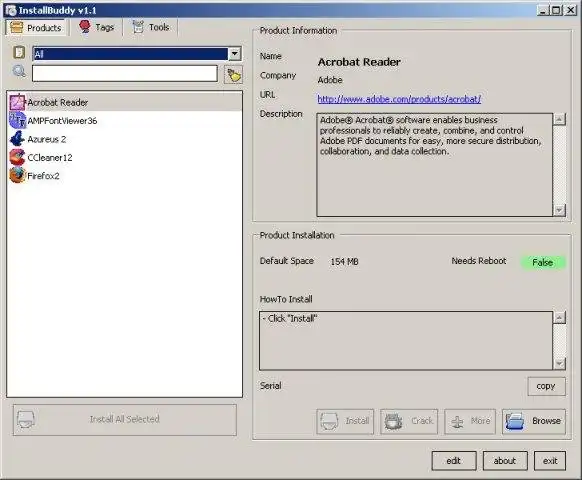Select CCleaner12 in product list
Image resolution: width=582 pixels, height=480 pixels.
pyautogui.click(x=125, y=157)
